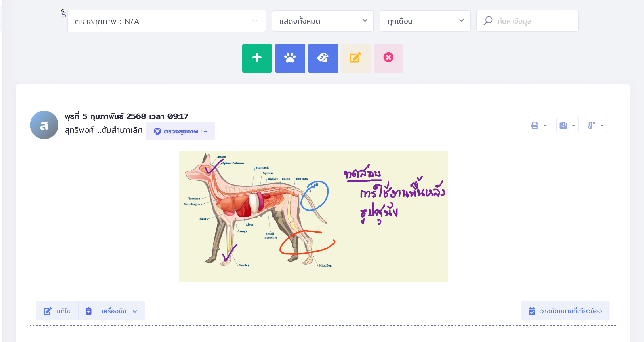This screenshot has width=644, height=342.
Task: Click the round ส avatar
Action: click(44, 125)
